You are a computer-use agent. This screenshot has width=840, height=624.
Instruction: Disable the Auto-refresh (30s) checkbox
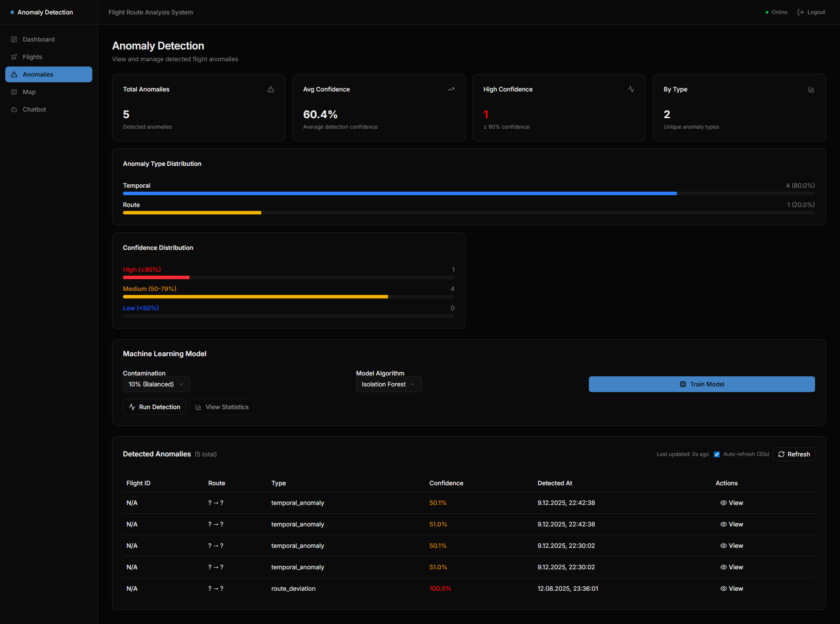point(717,454)
